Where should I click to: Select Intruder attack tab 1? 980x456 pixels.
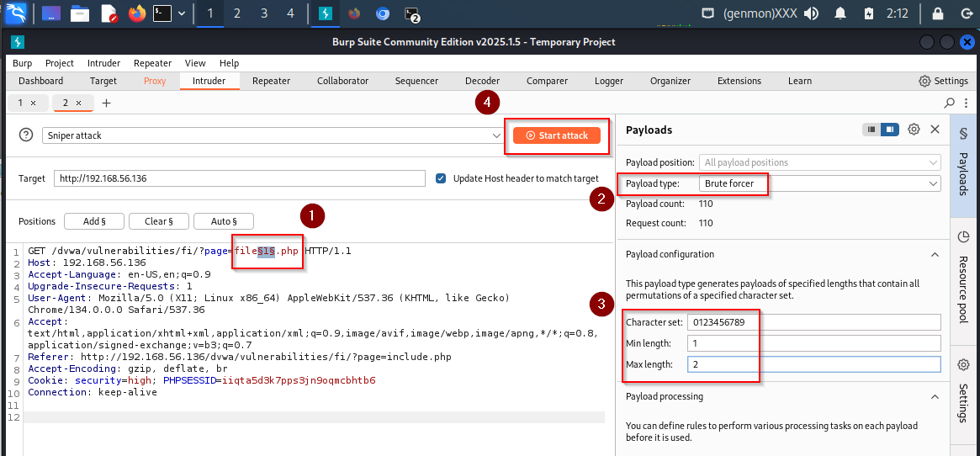[x=21, y=103]
